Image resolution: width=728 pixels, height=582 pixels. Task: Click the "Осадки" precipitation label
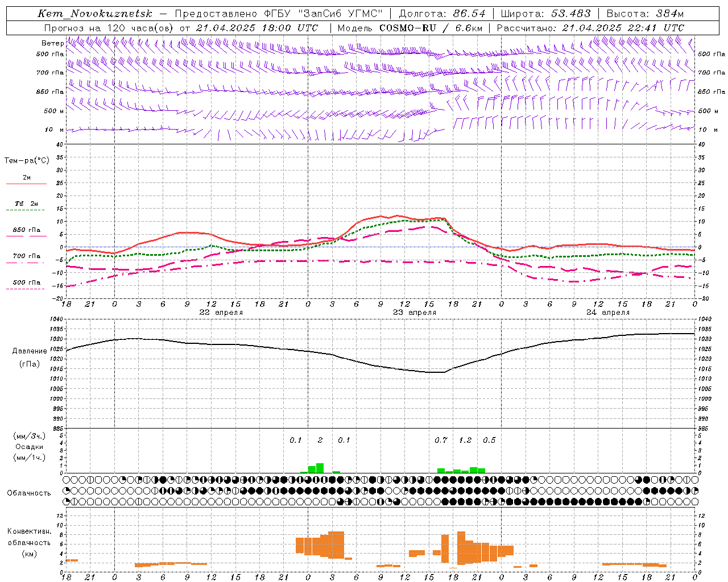pyautogui.click(x=30, y=447)
